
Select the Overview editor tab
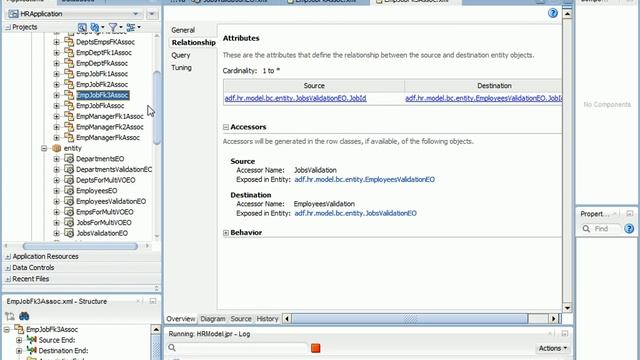coord(181,319)
